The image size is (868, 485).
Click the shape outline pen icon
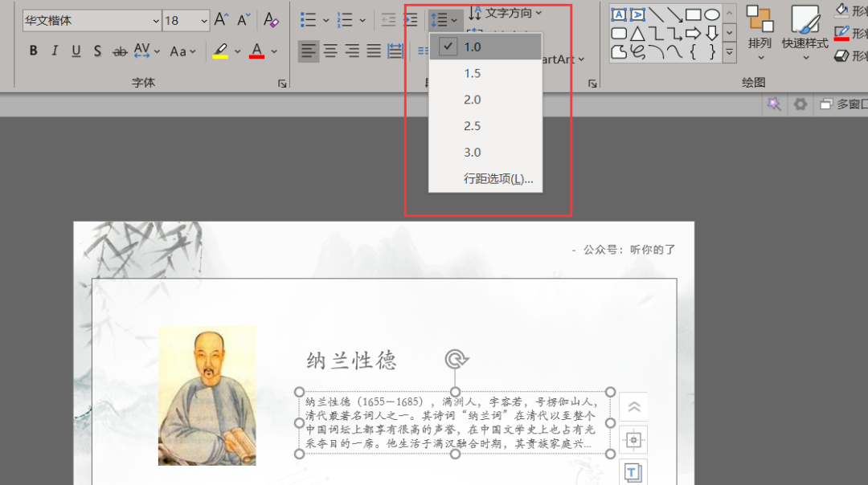pos(842,33)
